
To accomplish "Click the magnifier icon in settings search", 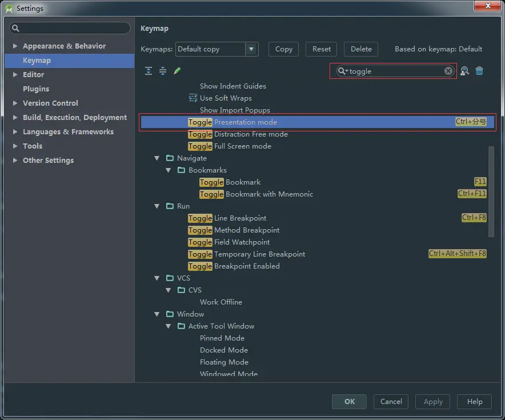I will pos(15,29).
